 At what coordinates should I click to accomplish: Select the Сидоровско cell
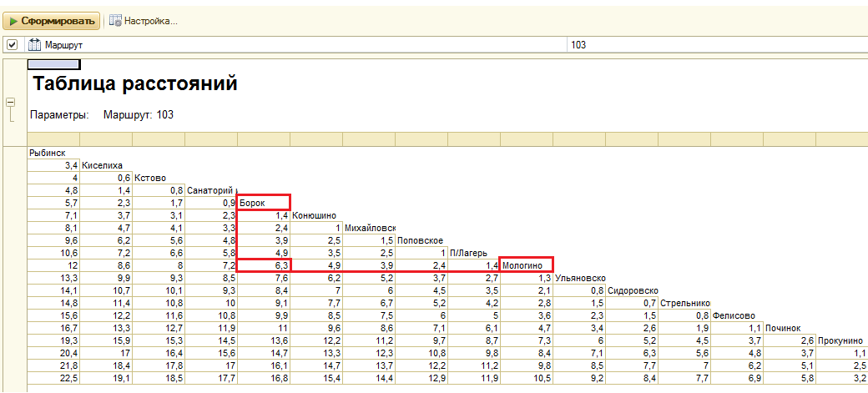click(x=632, y=290)
